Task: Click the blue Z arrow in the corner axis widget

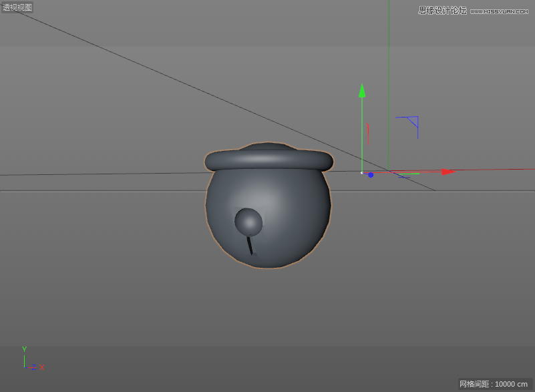Action: 33,367
